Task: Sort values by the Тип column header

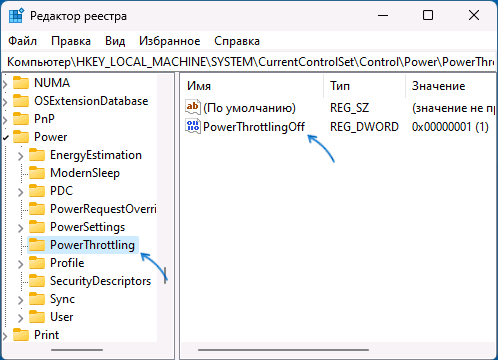Action: point(364,86)
